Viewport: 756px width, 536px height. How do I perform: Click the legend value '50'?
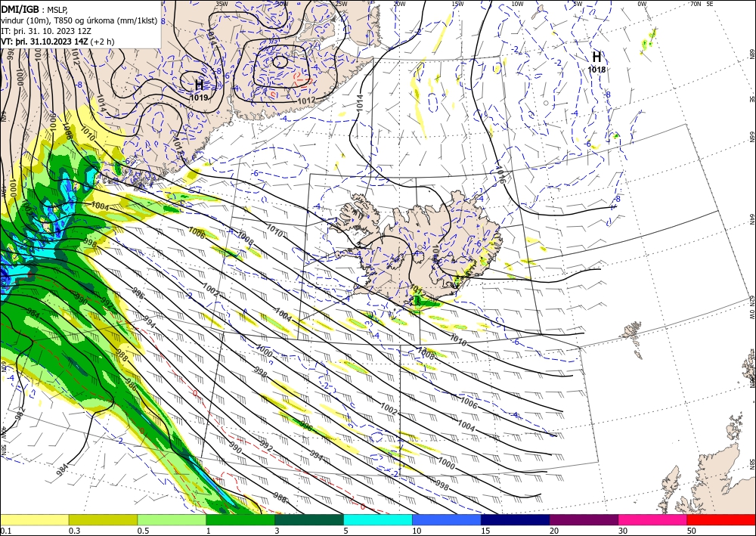coord(691,531)
